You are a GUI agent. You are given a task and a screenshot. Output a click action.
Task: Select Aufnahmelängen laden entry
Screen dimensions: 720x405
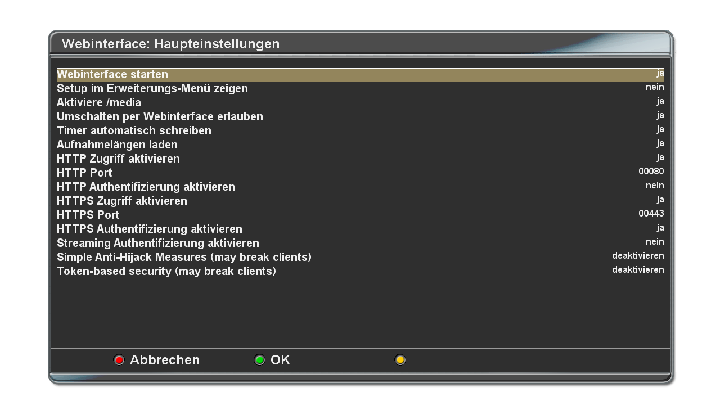pos(360,144)
